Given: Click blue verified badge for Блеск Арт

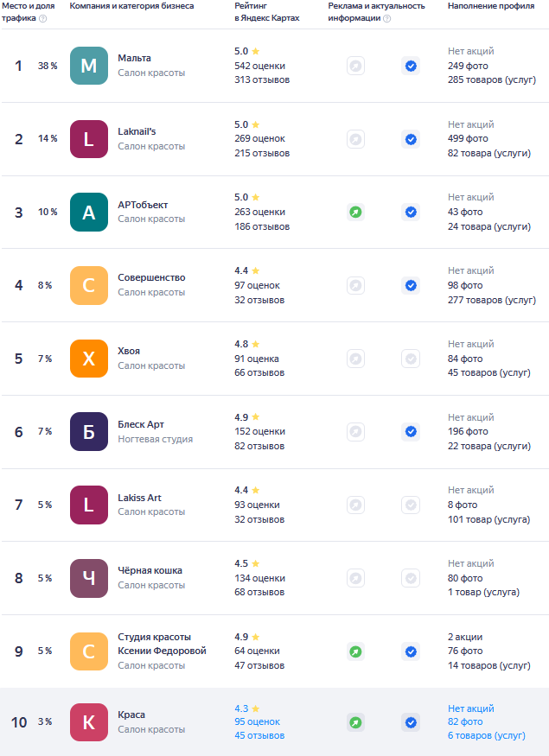Looking at the screenshot, I should click(411, 431).
